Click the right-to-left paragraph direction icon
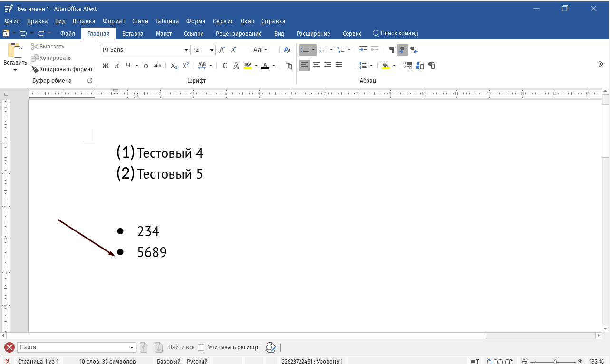Screen dimensions: 610x364 [414, 50]
